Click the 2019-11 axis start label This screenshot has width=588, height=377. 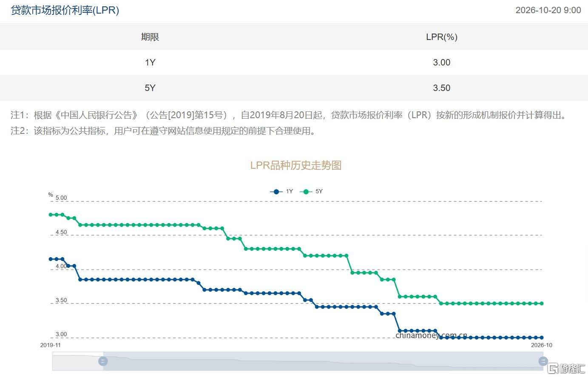(51, 345)
